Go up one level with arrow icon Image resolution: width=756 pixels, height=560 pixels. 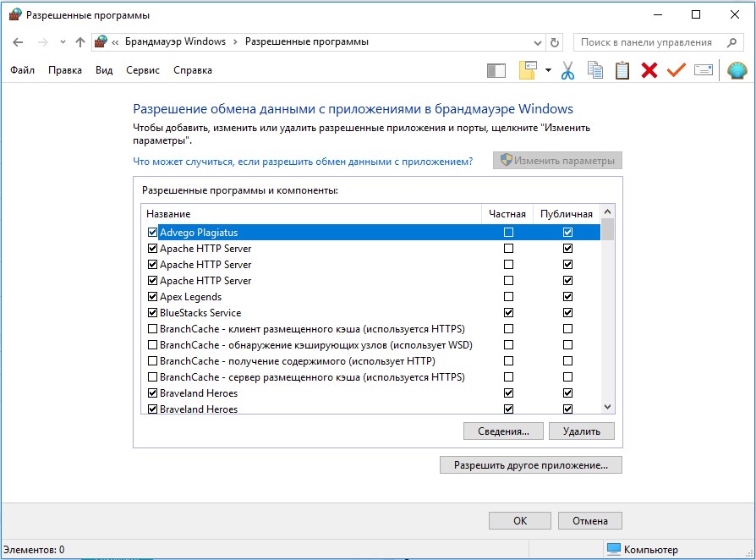click(80, 42)
